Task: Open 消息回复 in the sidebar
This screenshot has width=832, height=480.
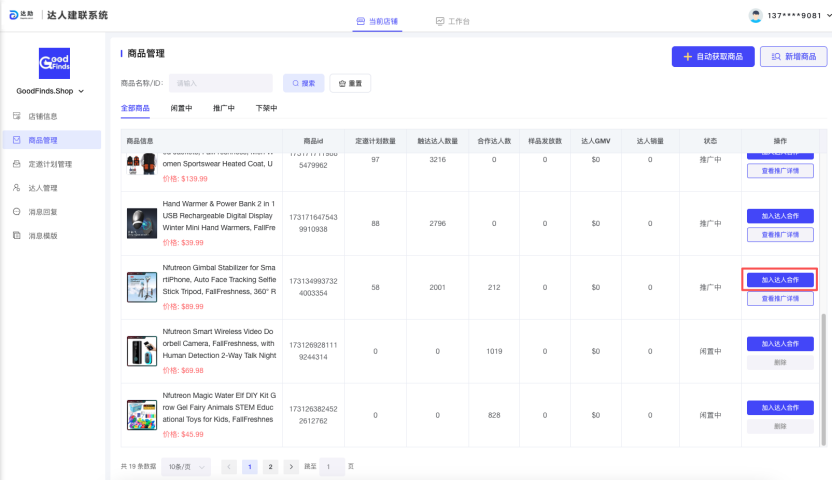Action: 42,212
